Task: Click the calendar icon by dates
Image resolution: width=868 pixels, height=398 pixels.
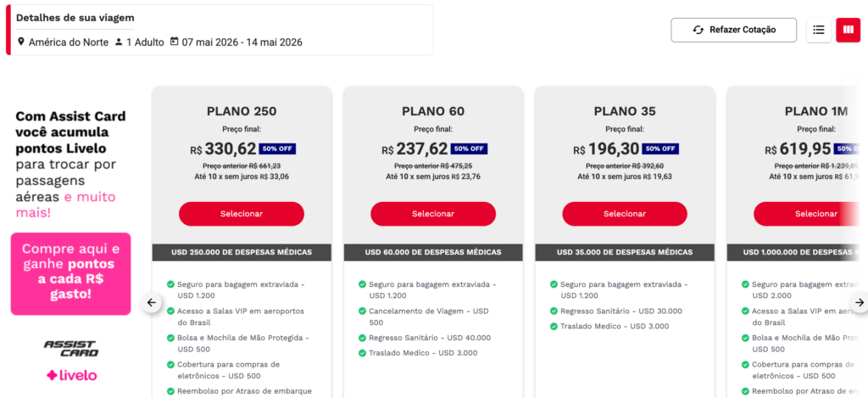Action: point(174,42)
